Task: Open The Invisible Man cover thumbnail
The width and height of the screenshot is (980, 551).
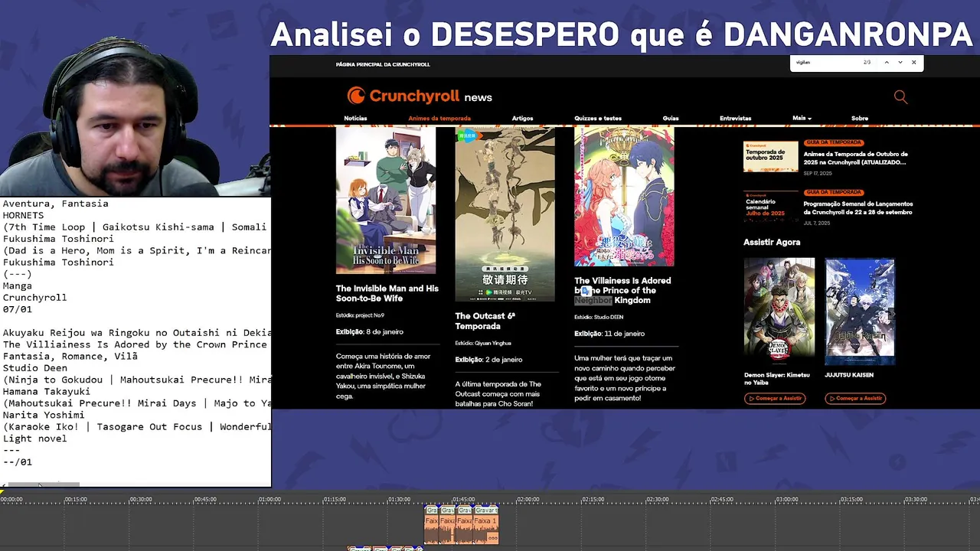Action: (386, 201)
